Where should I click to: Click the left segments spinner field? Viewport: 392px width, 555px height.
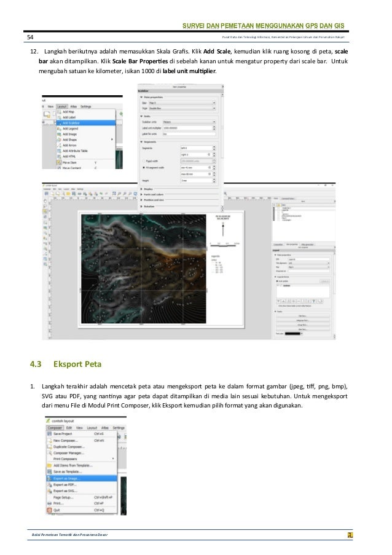coord(198,148)
